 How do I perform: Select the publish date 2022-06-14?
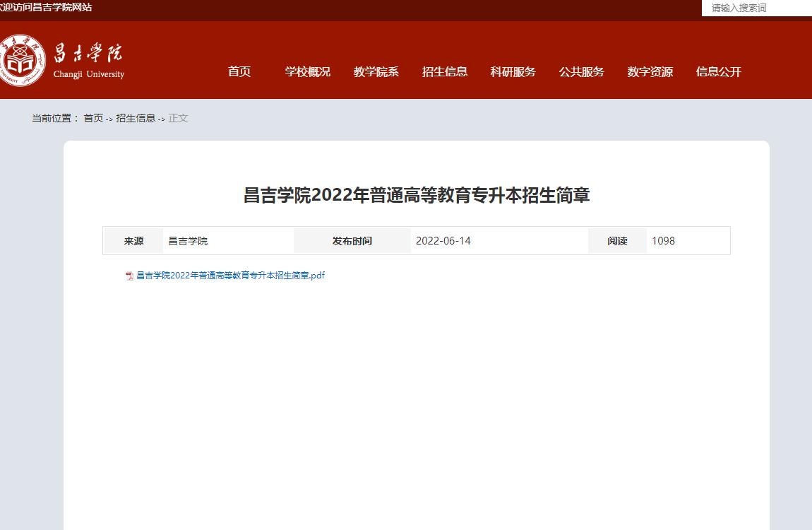[443, 241]
